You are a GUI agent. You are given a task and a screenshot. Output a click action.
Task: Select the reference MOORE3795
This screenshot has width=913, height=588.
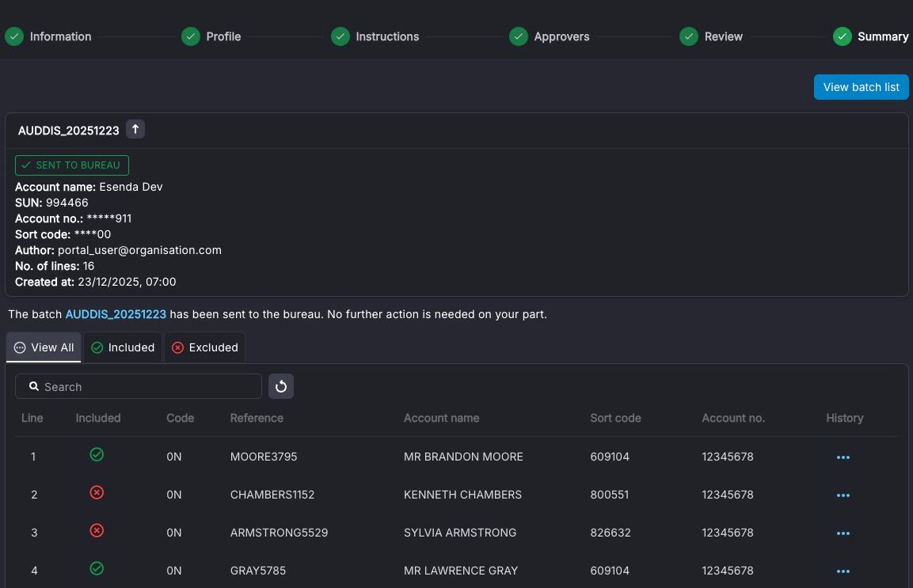(x=263, y=457)
